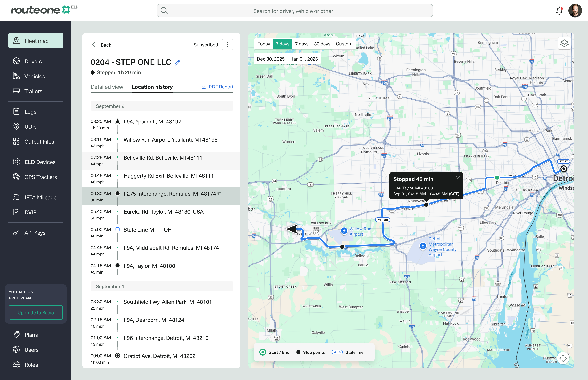Click the map recenter compass button

(x=563, y=358)
